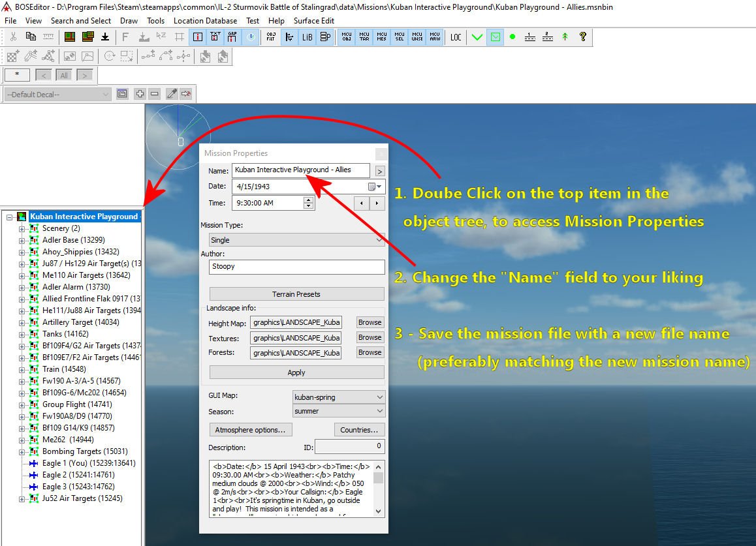
Task: Click the LOC toolbar button
Action: 456,37
